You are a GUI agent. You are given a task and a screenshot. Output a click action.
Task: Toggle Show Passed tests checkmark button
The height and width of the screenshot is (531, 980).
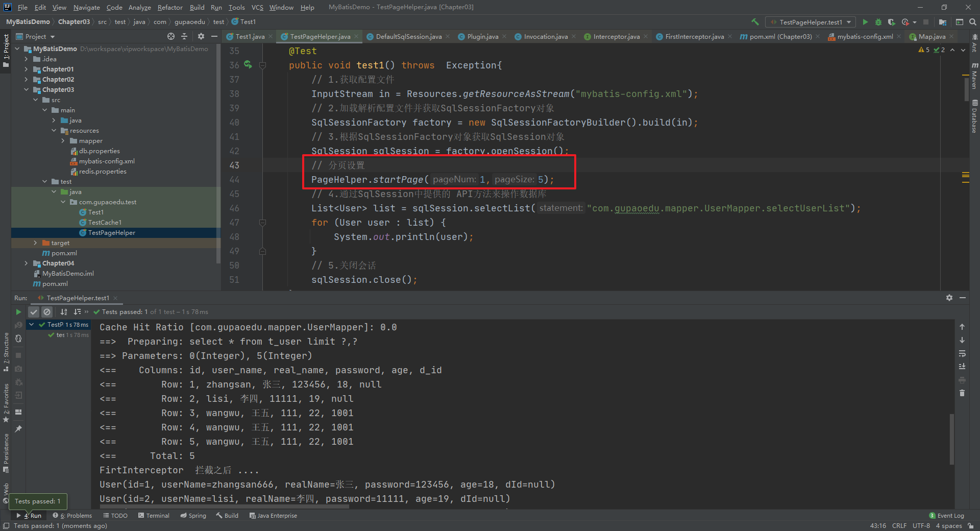[34, 311]
